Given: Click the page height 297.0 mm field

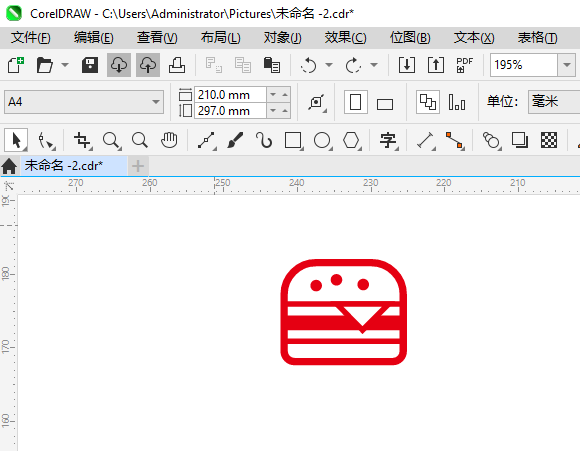Looking at the screenshot, I should (230, 111).
